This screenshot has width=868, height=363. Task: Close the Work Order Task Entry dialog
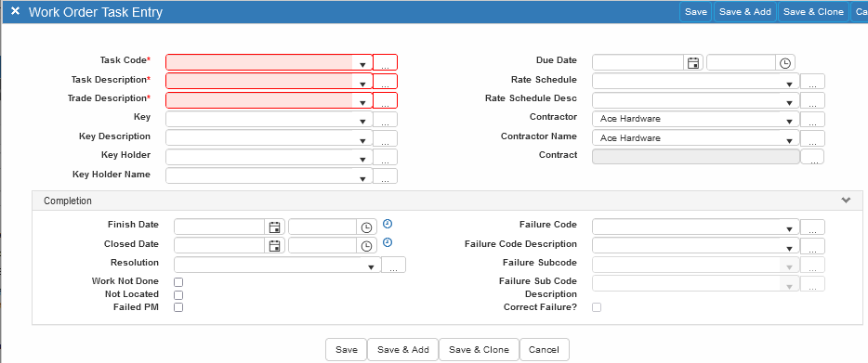tap(16, 11)
